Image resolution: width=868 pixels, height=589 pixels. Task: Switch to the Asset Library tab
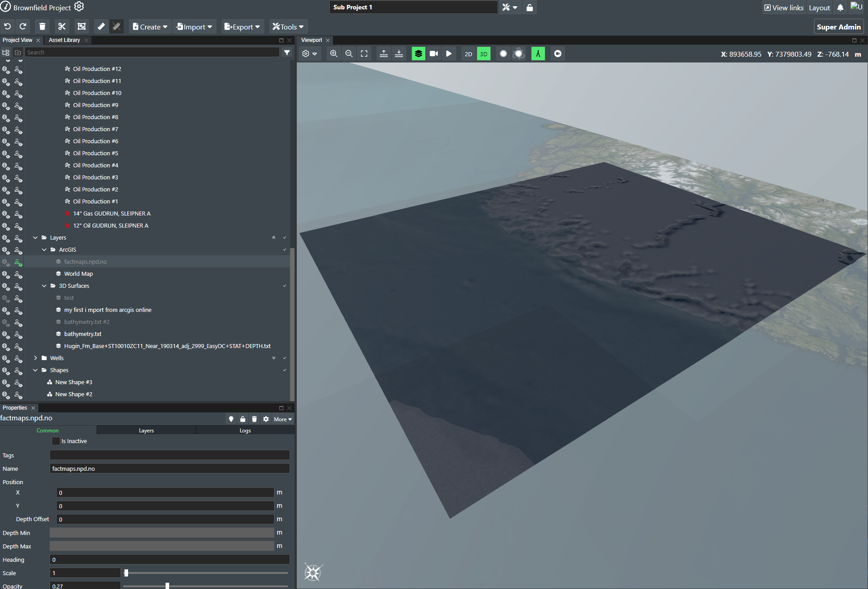pos(64,40)
